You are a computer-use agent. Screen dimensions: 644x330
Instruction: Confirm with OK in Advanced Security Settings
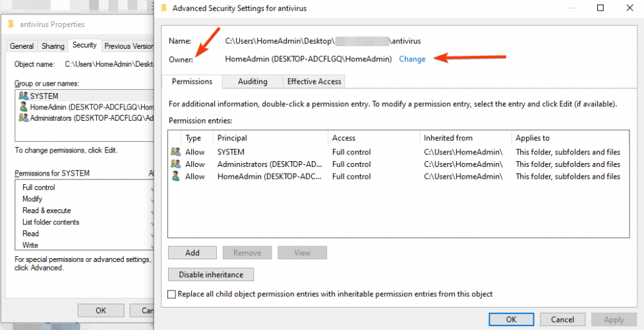pos(511,319)
